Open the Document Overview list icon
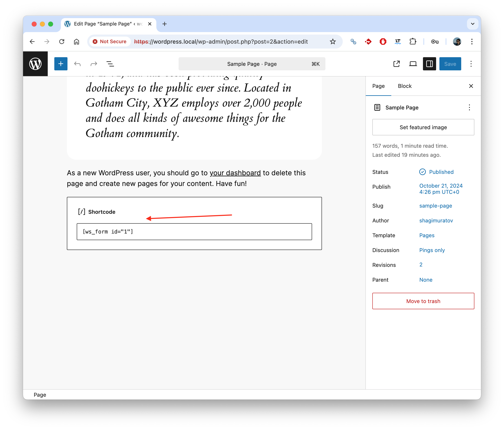504x430 pixels. tap(110, 64)
